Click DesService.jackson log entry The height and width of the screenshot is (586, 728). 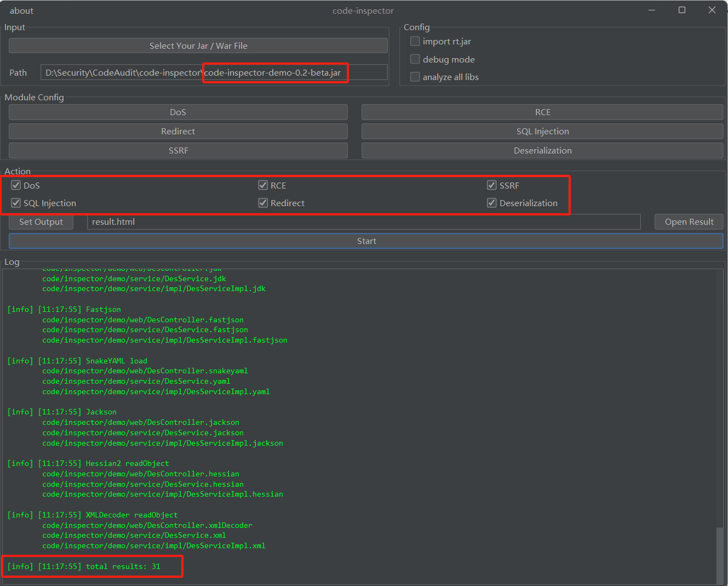pos(143,433)
